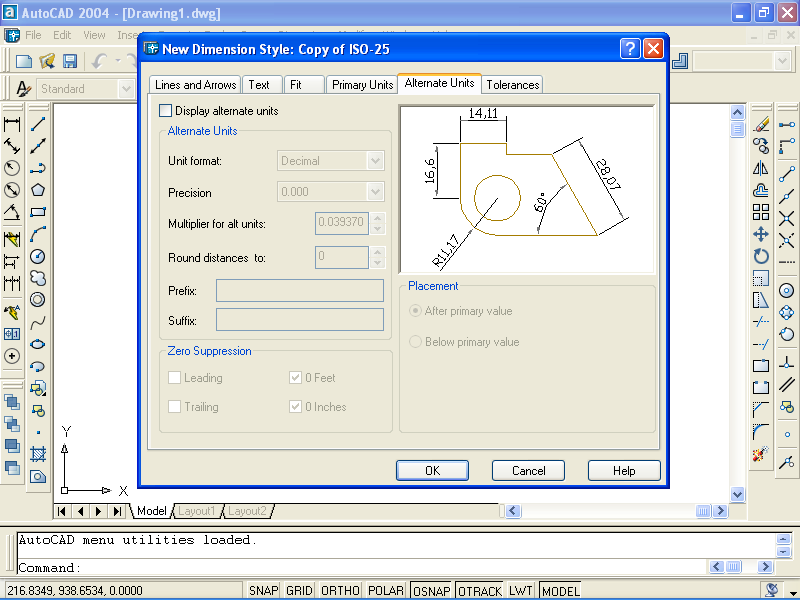Screen dimensions: 800x600
Task: Enable Display alternate units checkbox
Action: [x=165, y=111]
